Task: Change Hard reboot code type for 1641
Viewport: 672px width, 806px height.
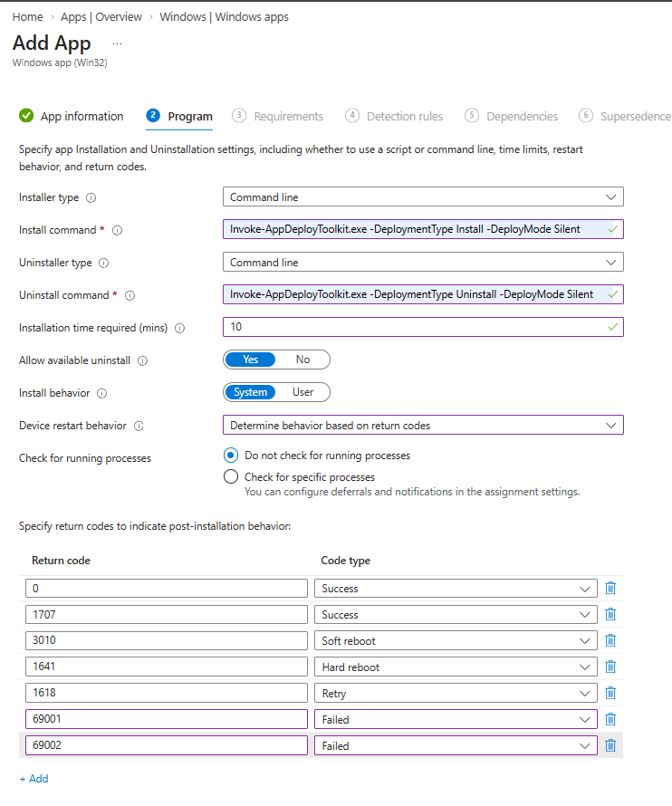Action: (456, 667)
